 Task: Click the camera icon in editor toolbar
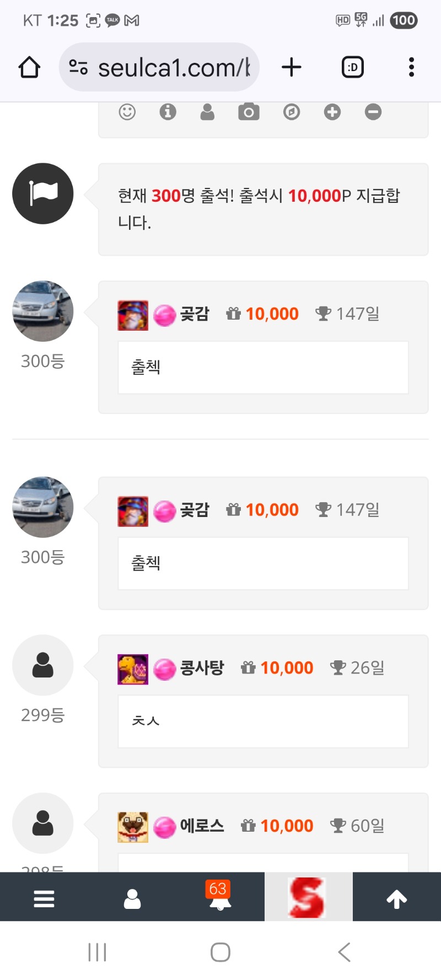(x=249, y=112)
